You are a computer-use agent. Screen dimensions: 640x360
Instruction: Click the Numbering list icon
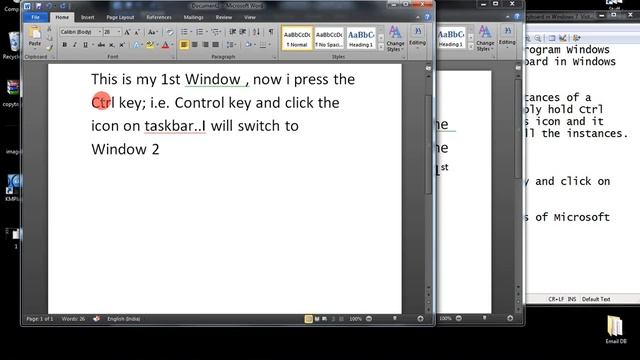tap(200, 32)
